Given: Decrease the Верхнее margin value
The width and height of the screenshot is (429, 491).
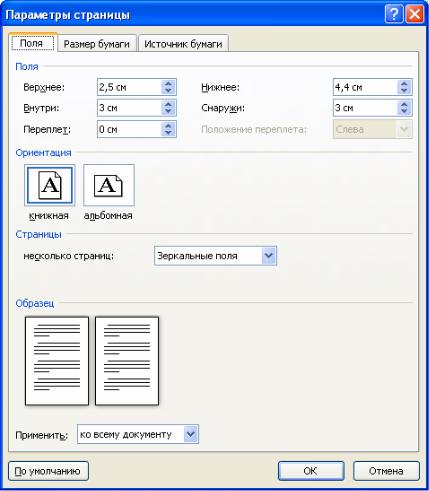Looking at the screenshot, I should [x=168, y=91].
